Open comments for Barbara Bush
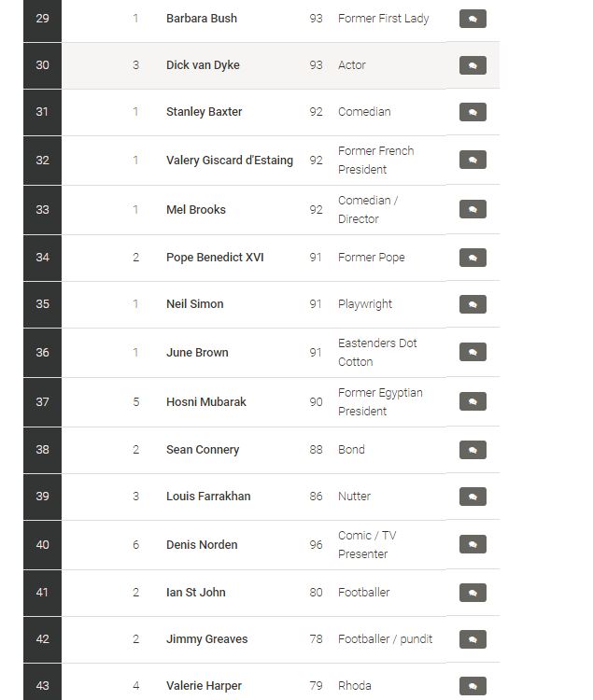 pos(473,19)
